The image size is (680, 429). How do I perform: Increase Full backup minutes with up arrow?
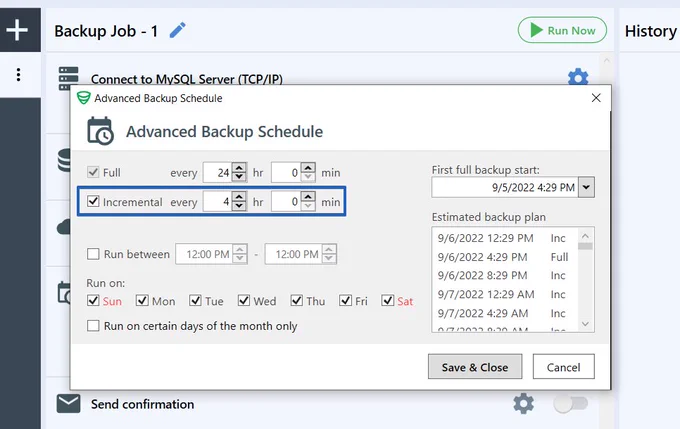point(308,167)
